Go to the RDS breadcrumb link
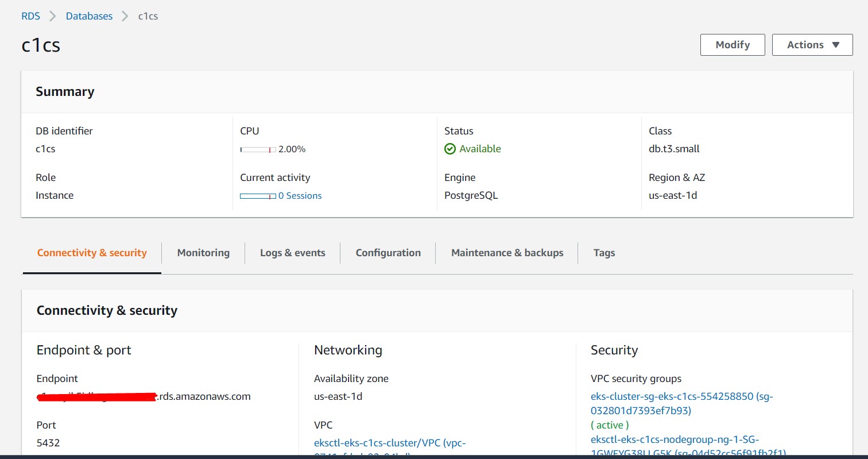The height and width of the screenshot is (459, 868). (31, 16)
